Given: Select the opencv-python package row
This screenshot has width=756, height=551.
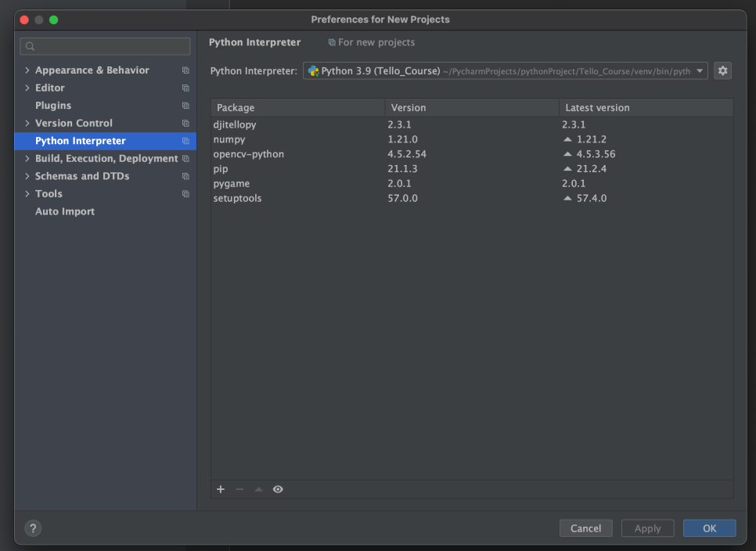Looking at the screenshot, I should click(472, 154).
